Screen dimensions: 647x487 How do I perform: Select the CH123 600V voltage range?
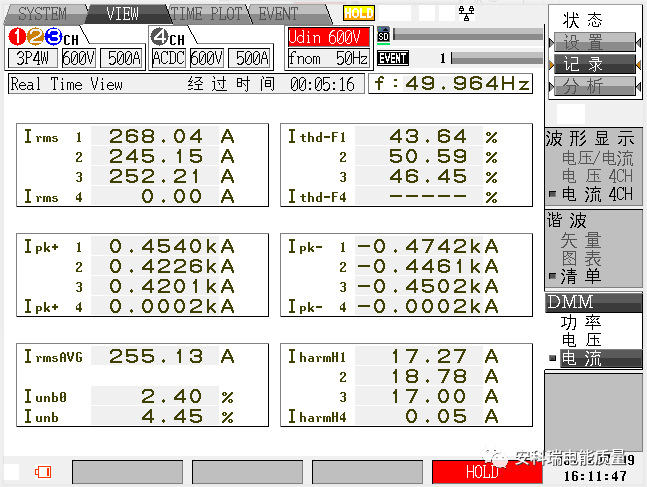[x=78, y=58]
